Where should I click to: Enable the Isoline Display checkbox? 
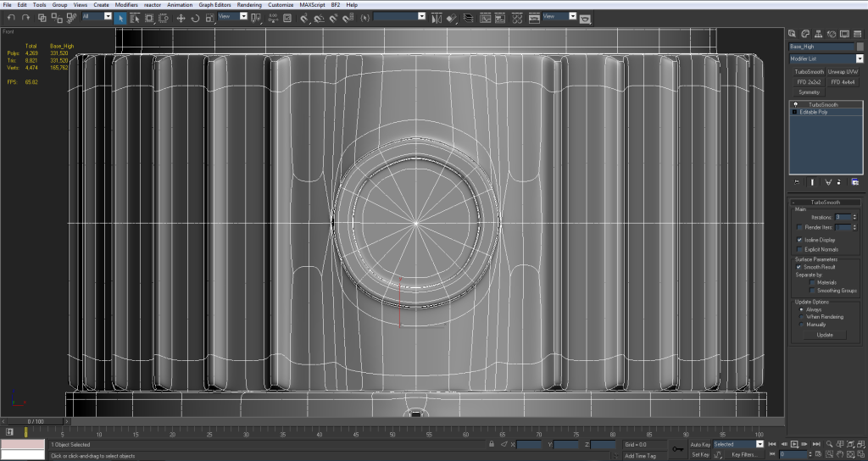(x=800, y=240)
